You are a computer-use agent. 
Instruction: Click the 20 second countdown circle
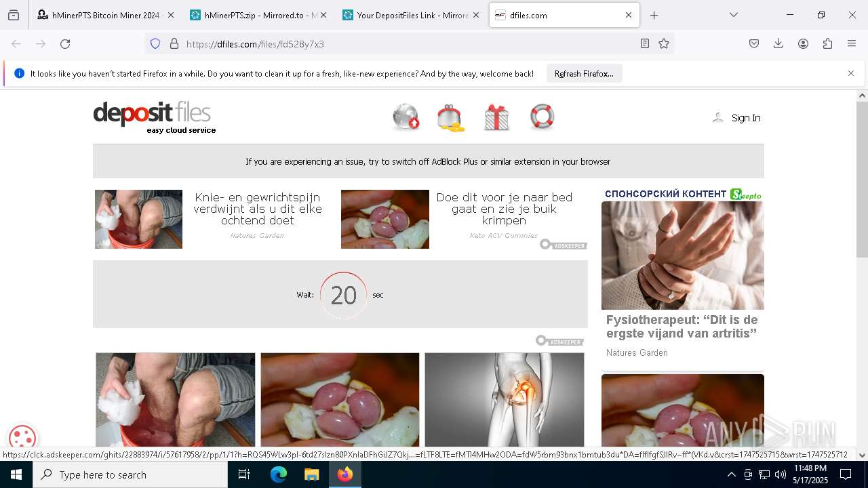point(343,295)
